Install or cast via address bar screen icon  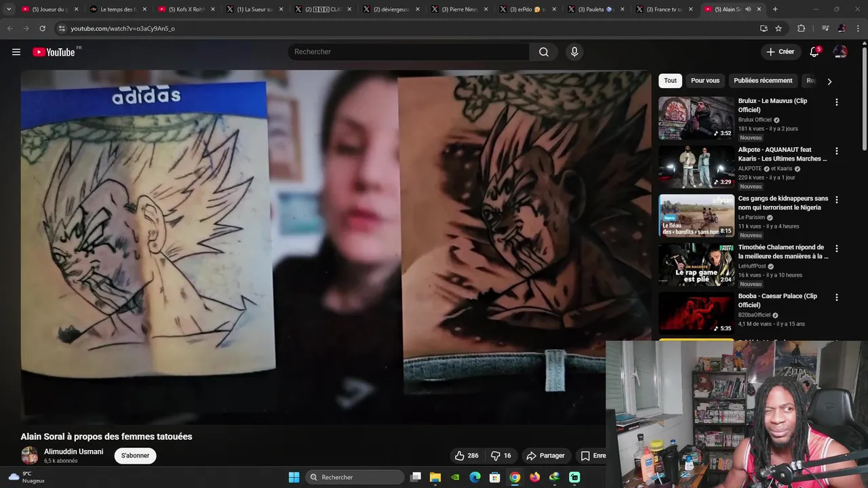tap(764, 28)
